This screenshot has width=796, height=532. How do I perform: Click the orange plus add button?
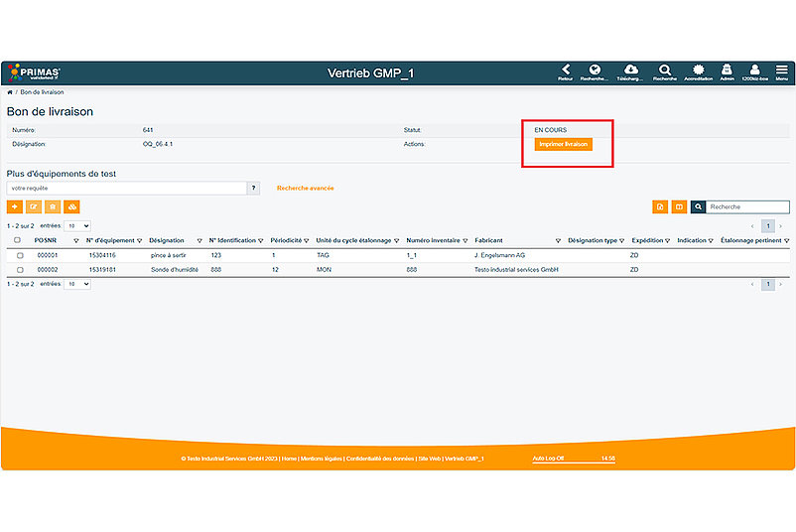coord(15,206)
